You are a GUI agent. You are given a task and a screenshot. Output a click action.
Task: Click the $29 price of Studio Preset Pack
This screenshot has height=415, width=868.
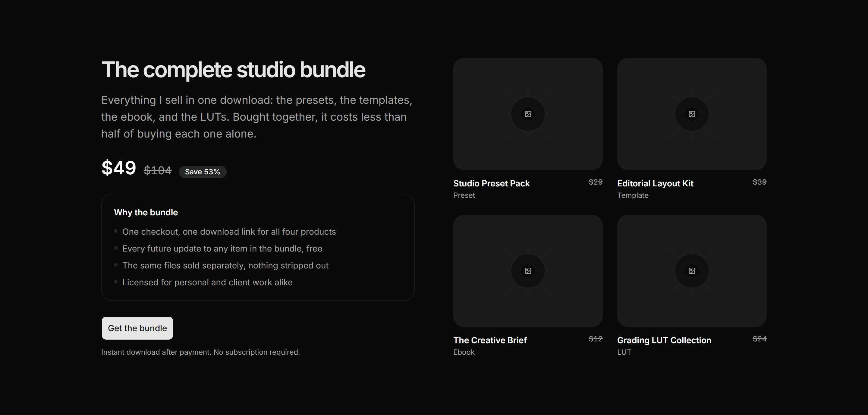(x=596, y=182)
